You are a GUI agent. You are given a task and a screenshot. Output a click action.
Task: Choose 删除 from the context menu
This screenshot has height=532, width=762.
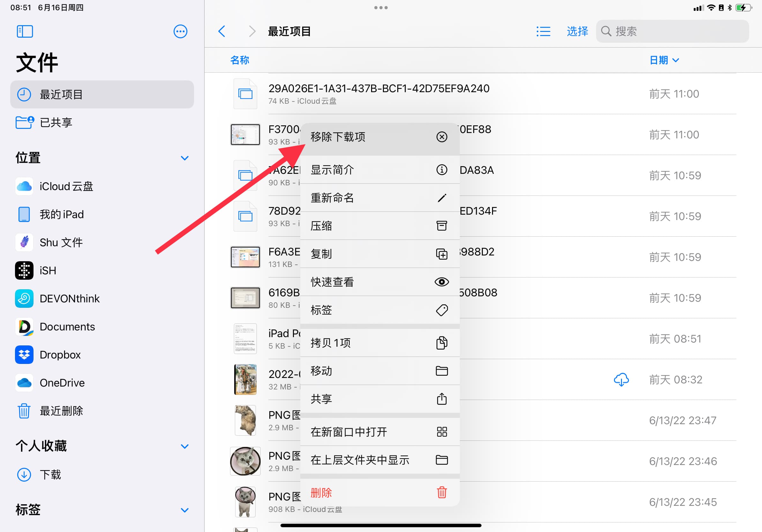pos(380,492)
